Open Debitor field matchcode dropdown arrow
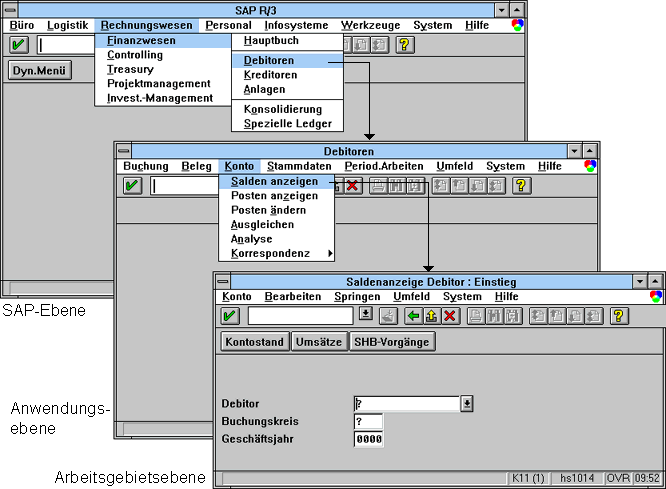Image resolution: width=666 pixels, height=489 pixels. (x=467, y=404)
